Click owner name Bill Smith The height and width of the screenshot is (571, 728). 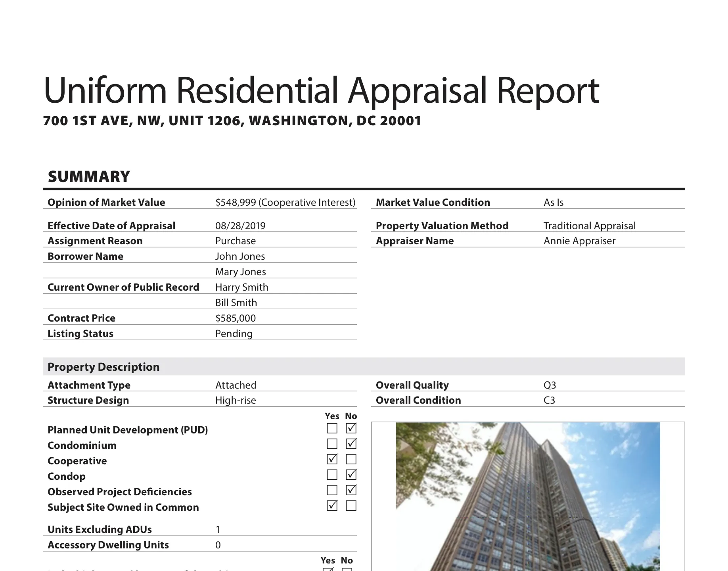click(x=236, y=303)
